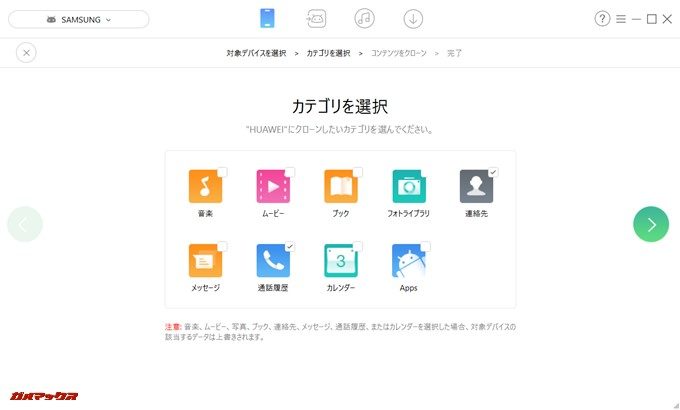This screenshot has width=680, height=410.
Task: Enable the 音楽 checkbox
Action: click(x=222, y=172)
